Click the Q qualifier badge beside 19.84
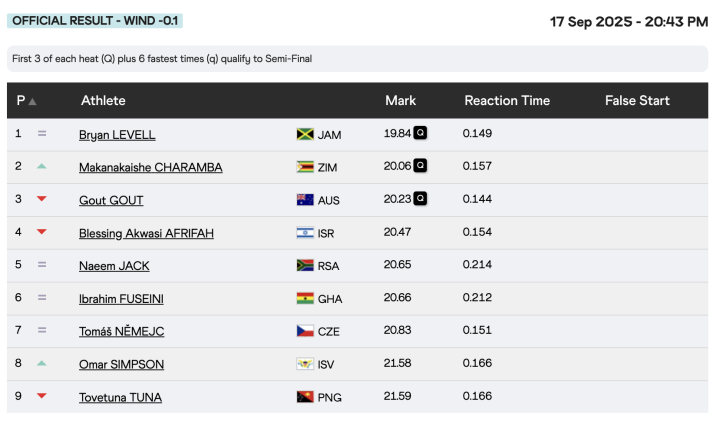Screen dimensions: 720x428 [421, 134]
